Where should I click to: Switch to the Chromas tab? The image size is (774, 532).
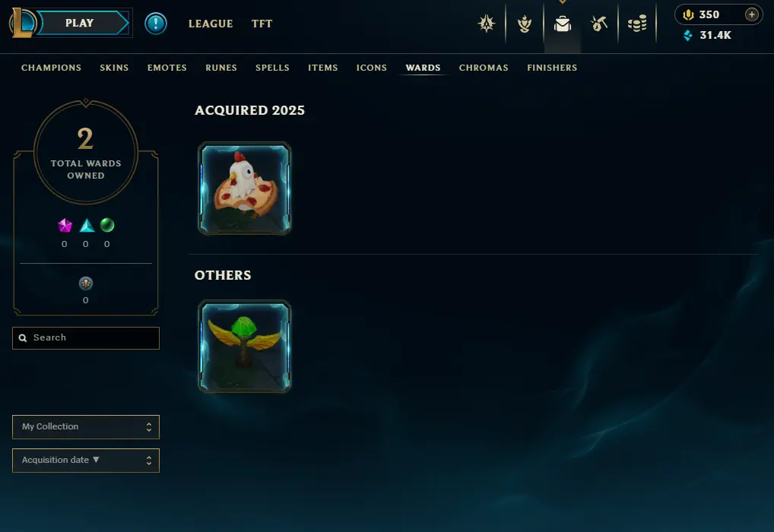click(484, 68)
